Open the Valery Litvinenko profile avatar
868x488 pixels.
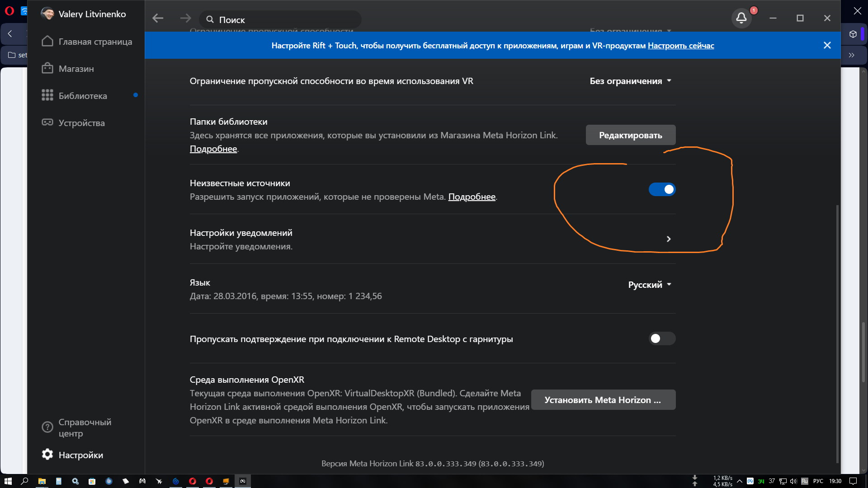[47, 14]
